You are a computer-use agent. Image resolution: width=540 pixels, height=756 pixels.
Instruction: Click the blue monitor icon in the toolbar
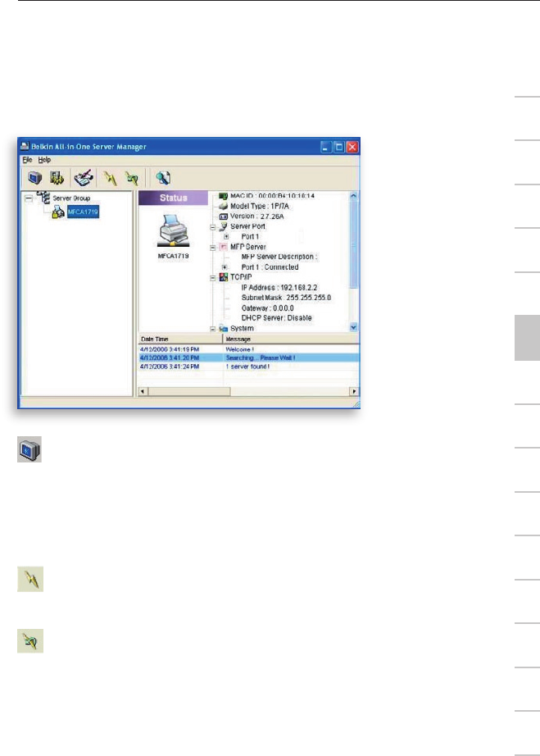point(34,178)
